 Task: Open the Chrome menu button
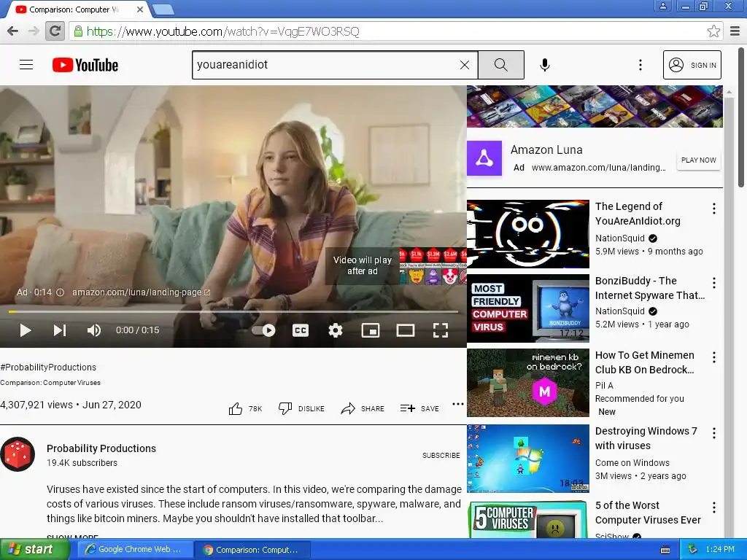point(735,31)
